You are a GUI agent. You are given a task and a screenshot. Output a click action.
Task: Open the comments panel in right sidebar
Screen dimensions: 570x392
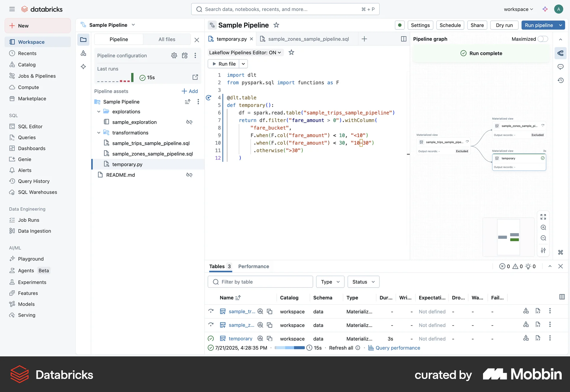[x=561, y=67]
